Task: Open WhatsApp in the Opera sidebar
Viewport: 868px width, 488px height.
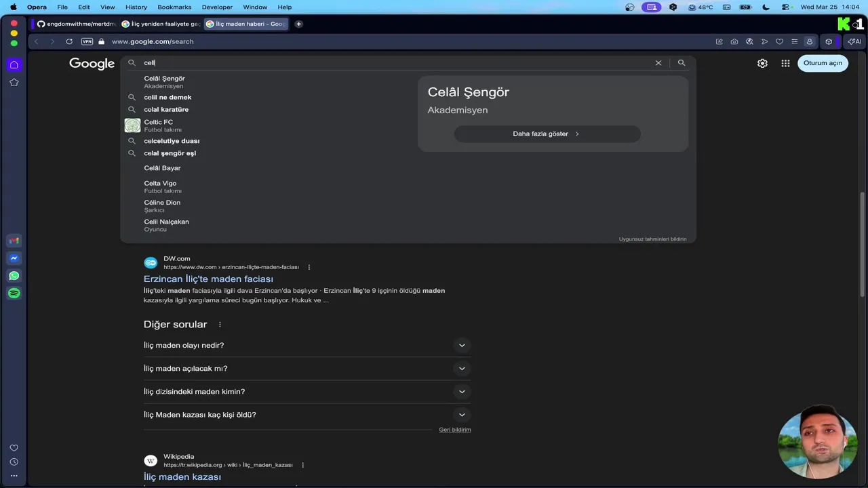Action: (x=14, y=276)
